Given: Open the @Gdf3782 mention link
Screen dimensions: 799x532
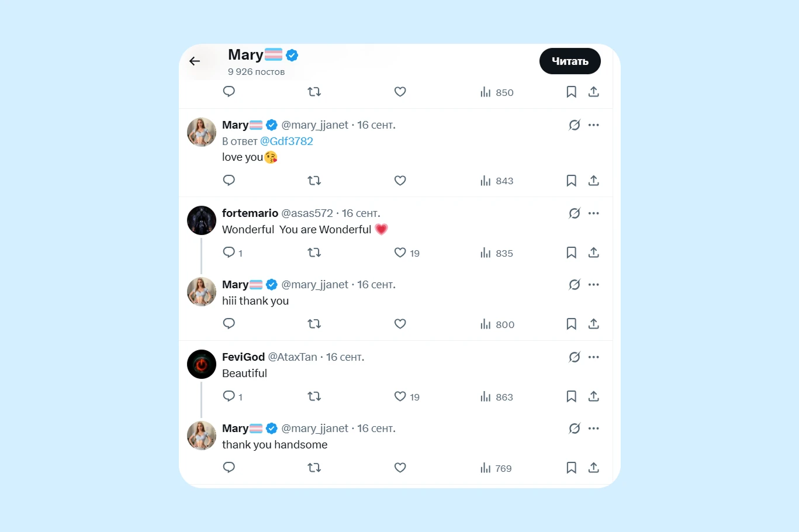Looking at the screenshot, I should [286, 141].
